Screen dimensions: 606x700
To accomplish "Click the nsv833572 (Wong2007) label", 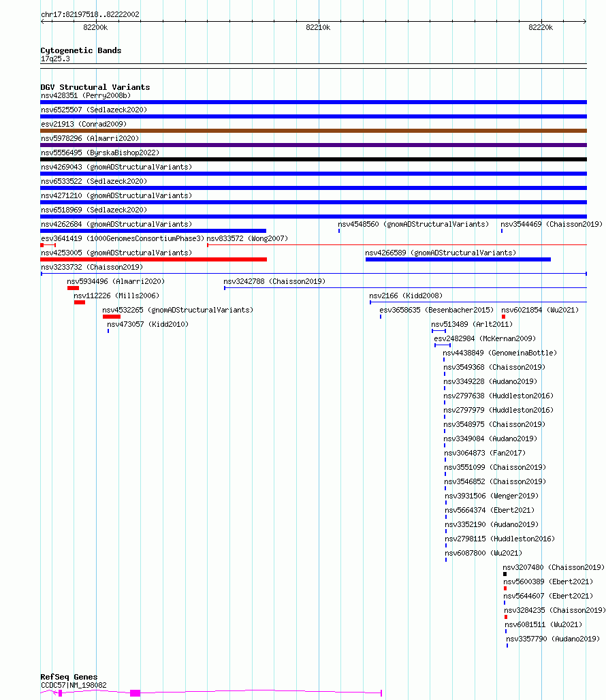I will tap(247, 238).
